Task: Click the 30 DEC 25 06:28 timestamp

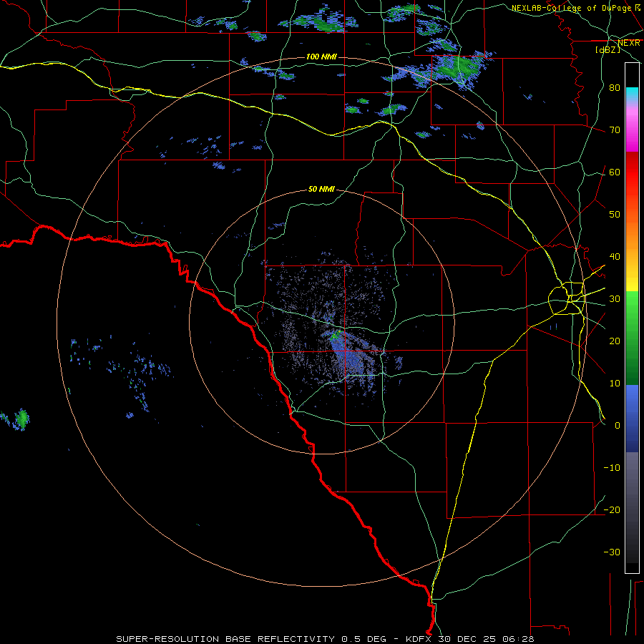Action: [x=486, y=639]
